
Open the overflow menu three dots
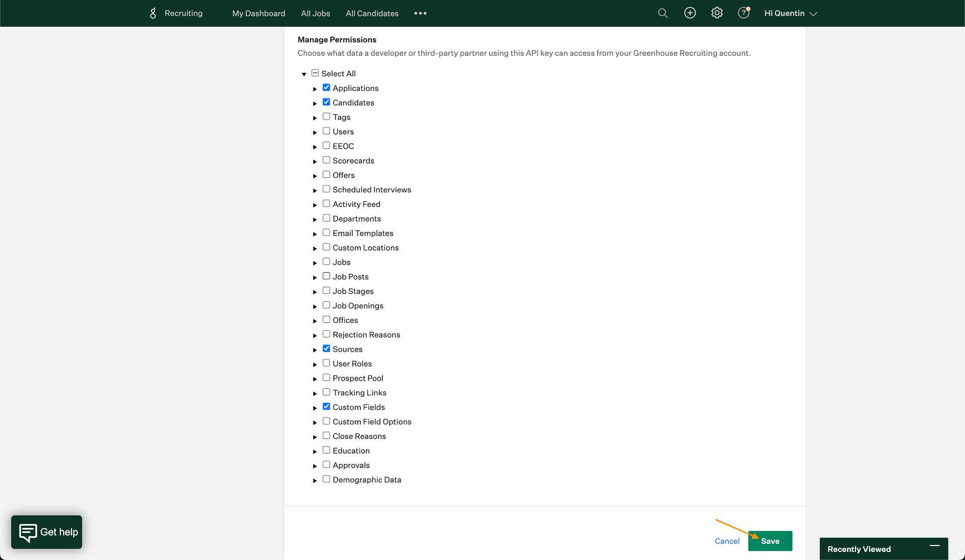[x=420, y=14]
